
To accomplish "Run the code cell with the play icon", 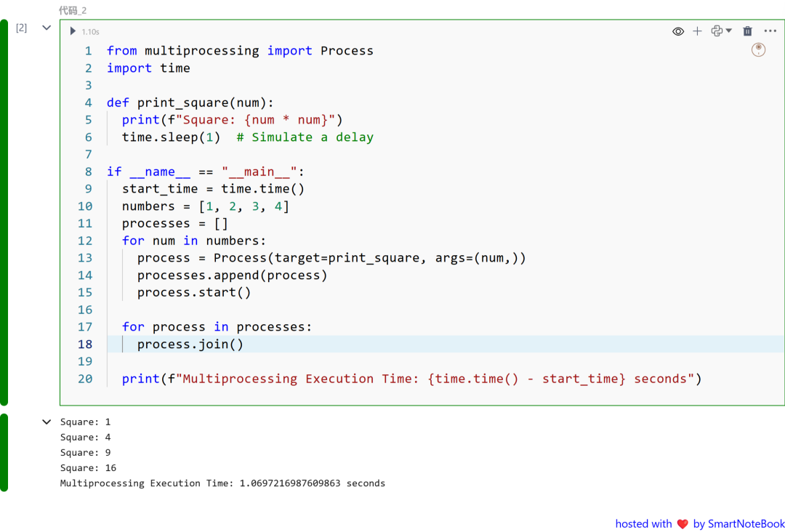I will click(x=73, y=31).
